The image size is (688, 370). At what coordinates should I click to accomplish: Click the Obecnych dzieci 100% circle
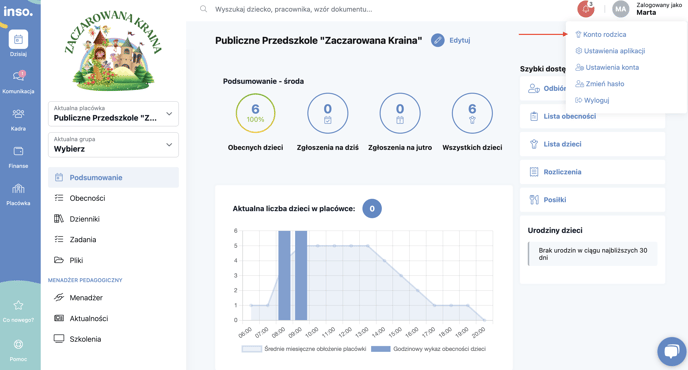click(x=255, y=113)
